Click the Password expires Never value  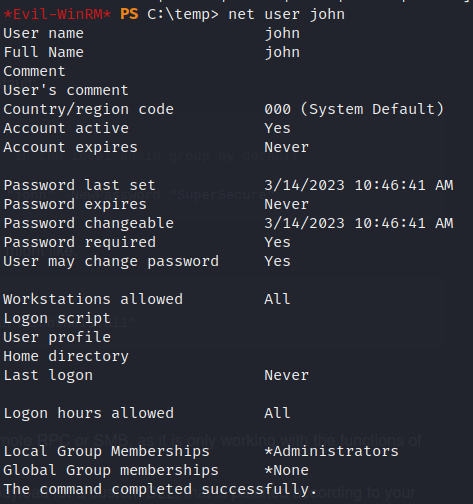(x=287, y=204)
